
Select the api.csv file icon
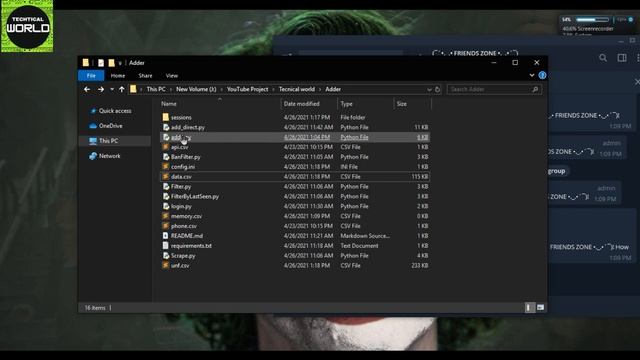[165, 147]
